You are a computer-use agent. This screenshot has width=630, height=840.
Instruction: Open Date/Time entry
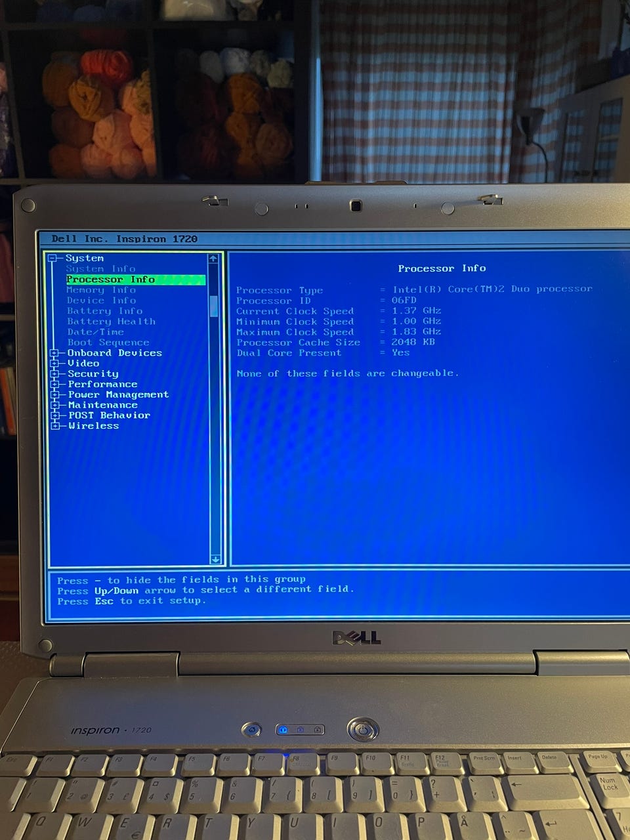click(x=95, y=332)
